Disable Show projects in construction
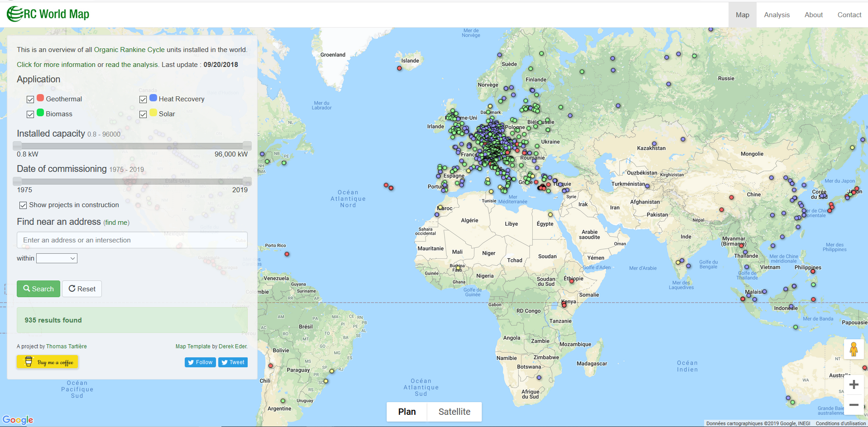 [x=23, y=205]
